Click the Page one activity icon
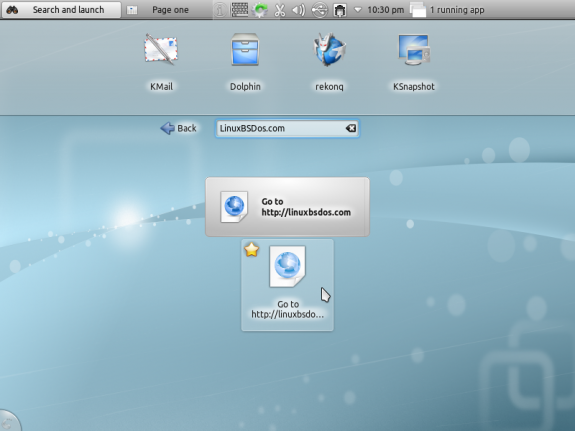 pos(132,10)
